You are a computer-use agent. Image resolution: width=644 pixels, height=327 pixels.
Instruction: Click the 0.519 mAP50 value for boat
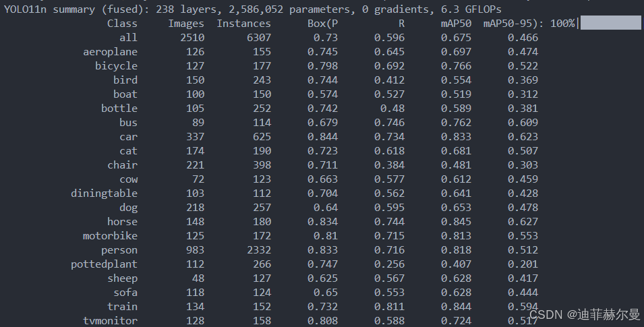[x=456, y=94]
